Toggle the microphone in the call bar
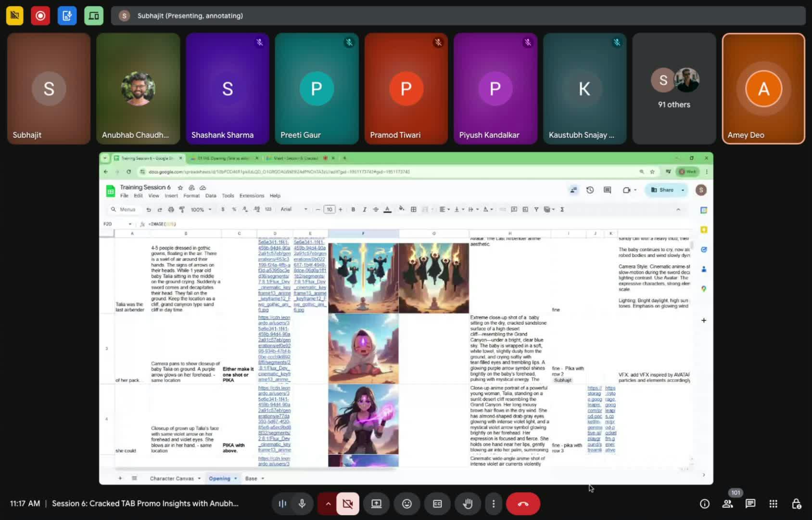 tap(302, 504)
